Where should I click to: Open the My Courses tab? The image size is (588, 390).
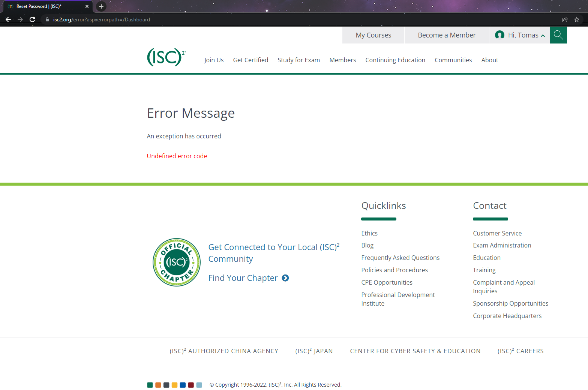373,35
